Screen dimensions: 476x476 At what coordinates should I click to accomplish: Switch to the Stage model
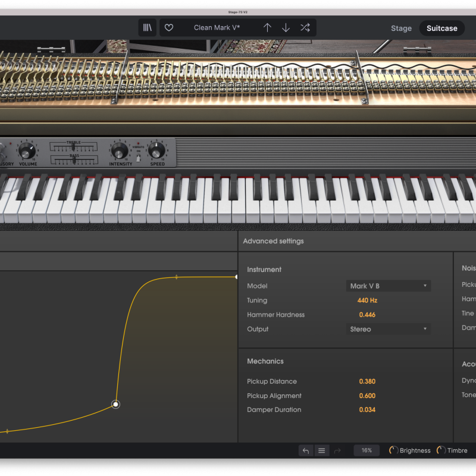click(401, 28)
